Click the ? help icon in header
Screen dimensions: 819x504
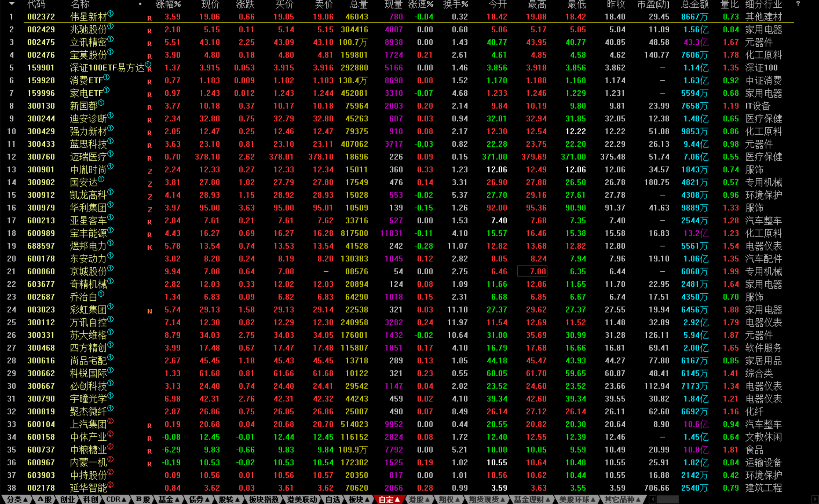coord(798,4)
